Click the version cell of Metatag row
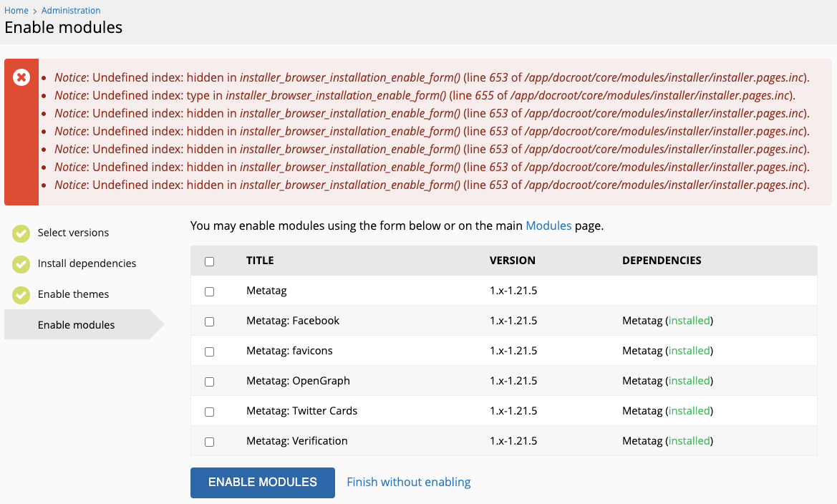Image resolution: width=837 pixels, height=504 pixels. click(513, 291)
